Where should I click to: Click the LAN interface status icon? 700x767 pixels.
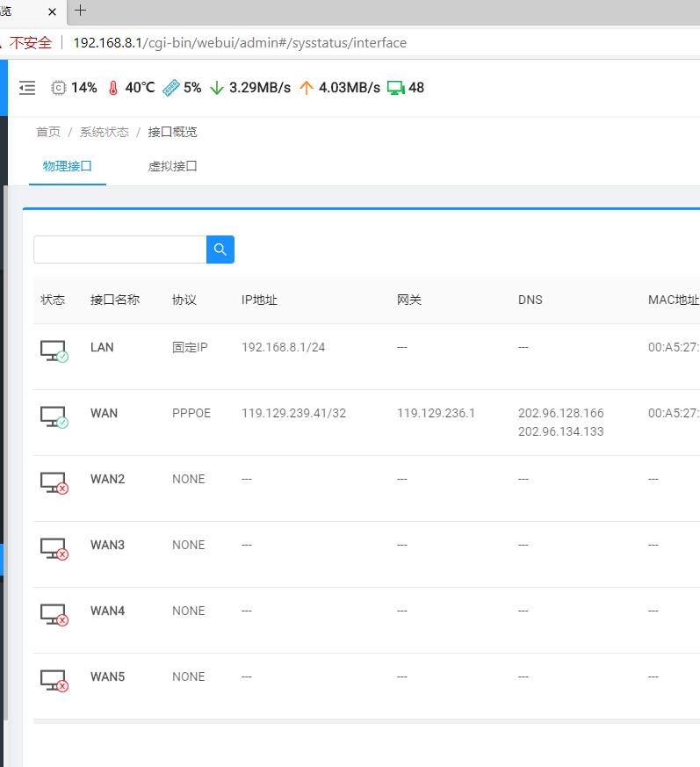(54, 351)
